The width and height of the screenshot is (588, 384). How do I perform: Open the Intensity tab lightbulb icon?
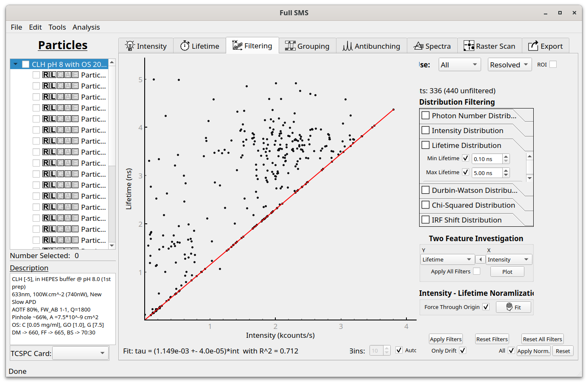click(130, 46)
